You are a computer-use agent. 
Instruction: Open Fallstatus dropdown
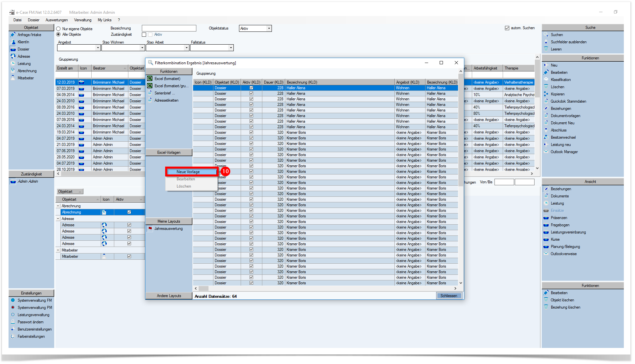click(x=231, y=48)
